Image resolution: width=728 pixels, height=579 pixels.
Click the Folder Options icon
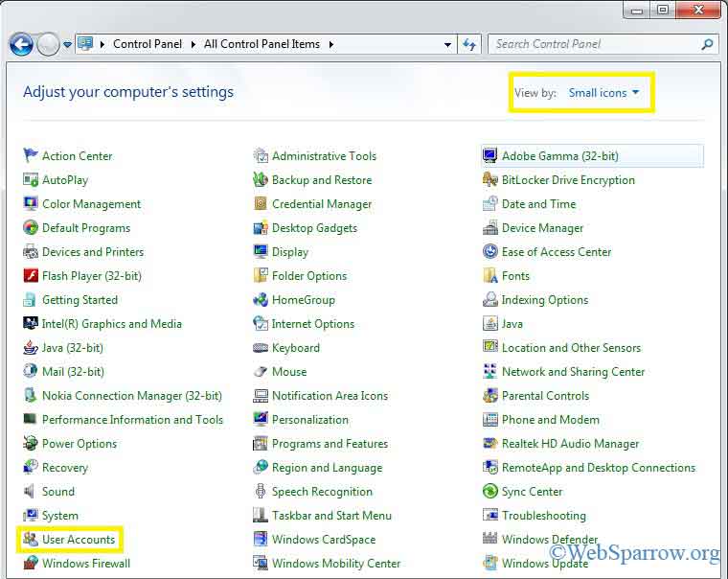tap(261, 275)
